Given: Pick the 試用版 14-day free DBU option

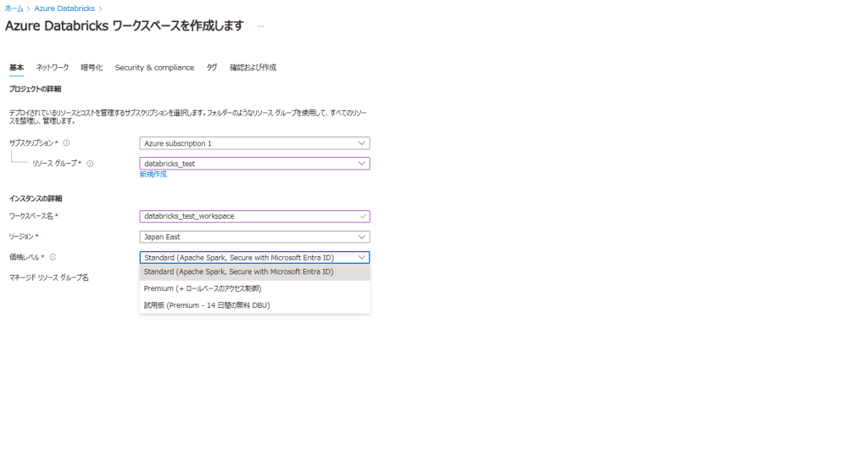Looking at the screenshot, I should coord(207,304).
